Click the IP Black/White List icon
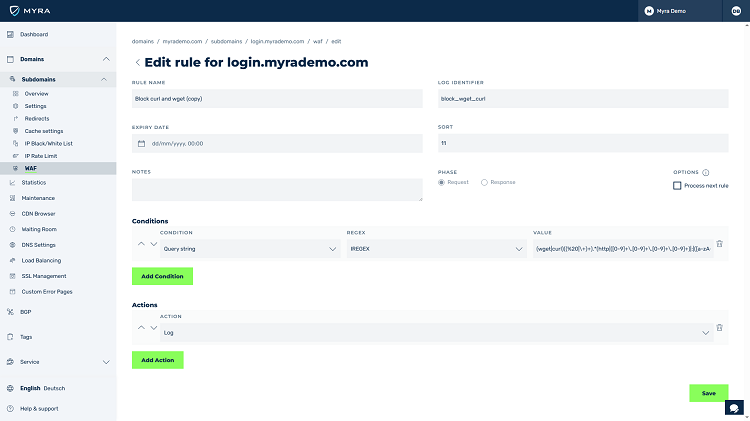Screen dimensions: 750x421 pos(15,144)
